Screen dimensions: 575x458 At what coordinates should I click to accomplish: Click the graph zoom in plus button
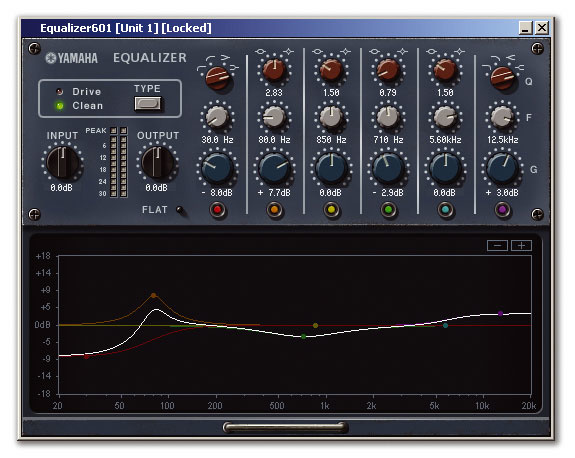pyautogui.click(x=521, y=246)
